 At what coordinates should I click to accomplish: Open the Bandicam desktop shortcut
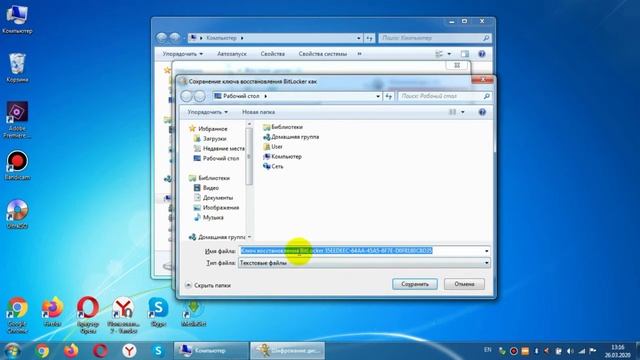point(17,165)
